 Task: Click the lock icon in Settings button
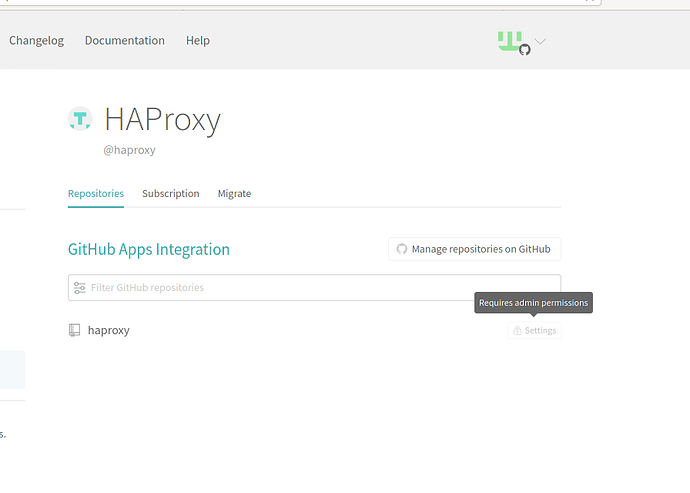click(518, 331)
